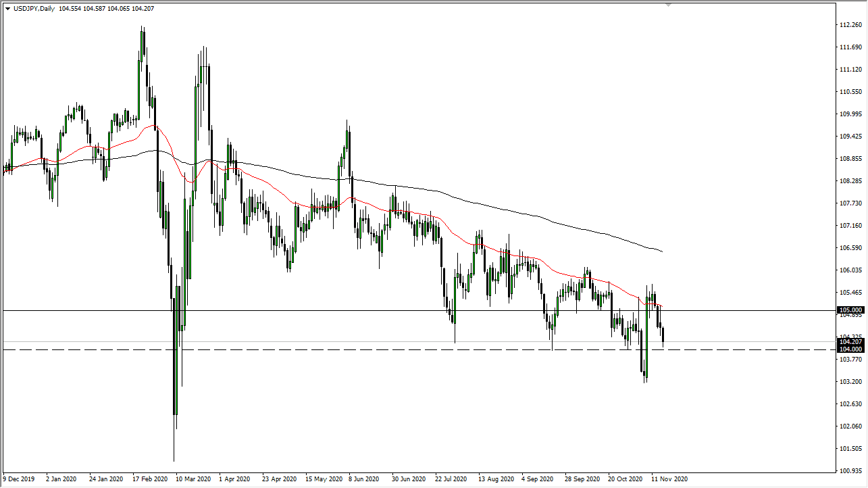Click the 22 Jul 2020 date label
Screen dimensions: 868x488
[x=451, y=479]
